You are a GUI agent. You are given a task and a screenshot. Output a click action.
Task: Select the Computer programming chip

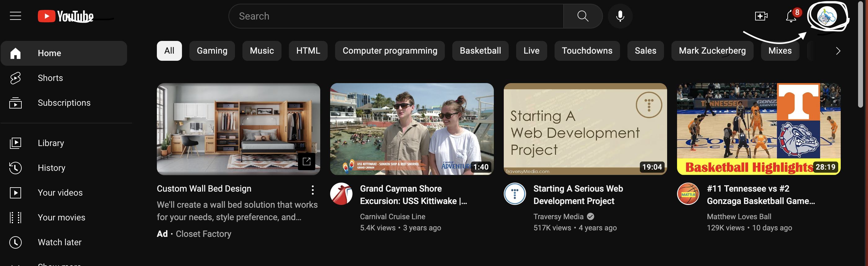coord(390,51)
